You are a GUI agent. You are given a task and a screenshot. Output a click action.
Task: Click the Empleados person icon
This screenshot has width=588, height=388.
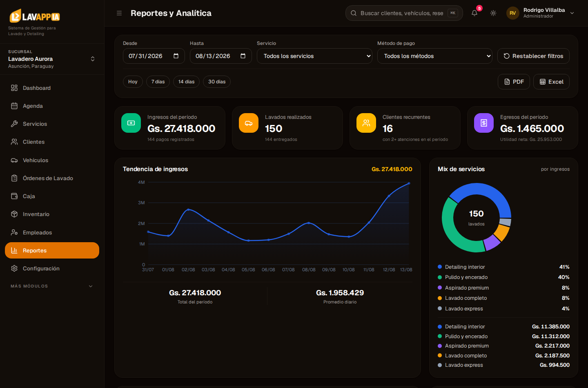(x=14, y=232)
